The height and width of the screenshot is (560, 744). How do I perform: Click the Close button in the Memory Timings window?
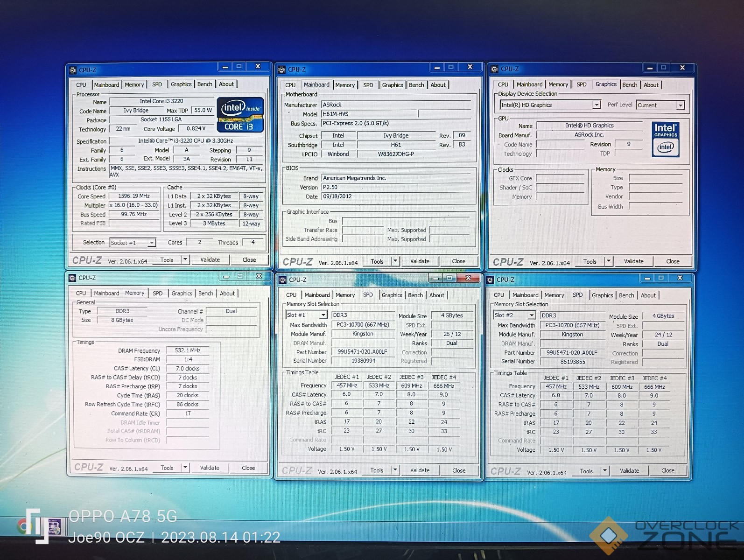point(248,468)
